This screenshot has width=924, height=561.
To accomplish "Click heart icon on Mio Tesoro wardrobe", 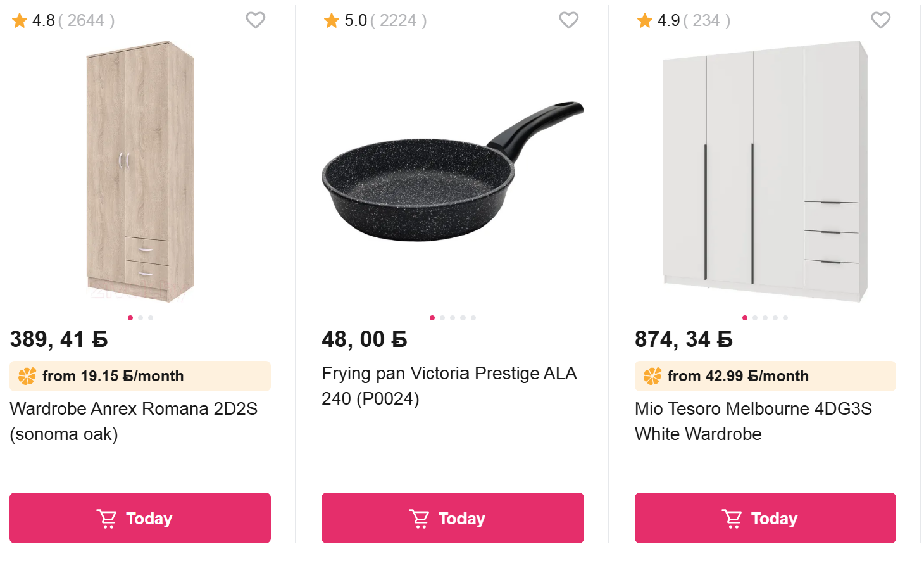I will tap(881, 20).
